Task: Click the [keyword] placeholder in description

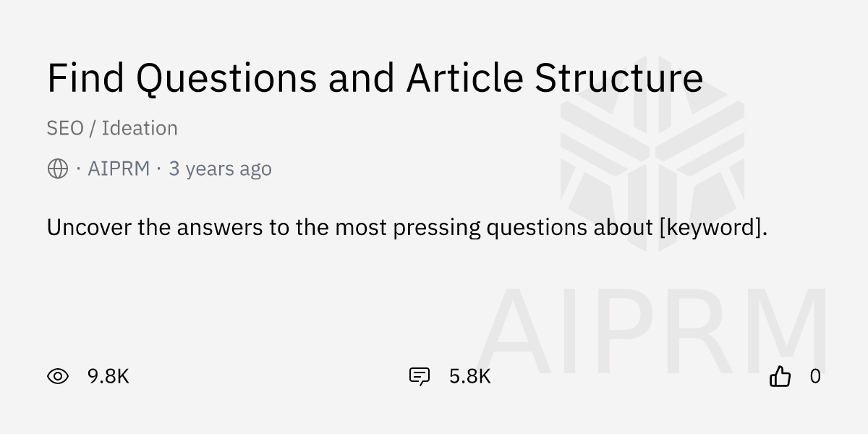Action: tap(712, 228)
